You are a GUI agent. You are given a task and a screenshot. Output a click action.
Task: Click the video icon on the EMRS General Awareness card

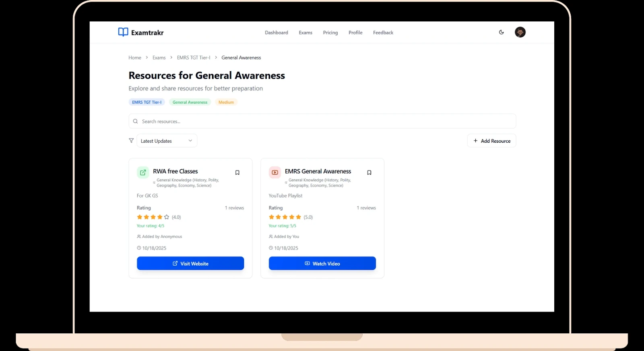click(275, 172)
